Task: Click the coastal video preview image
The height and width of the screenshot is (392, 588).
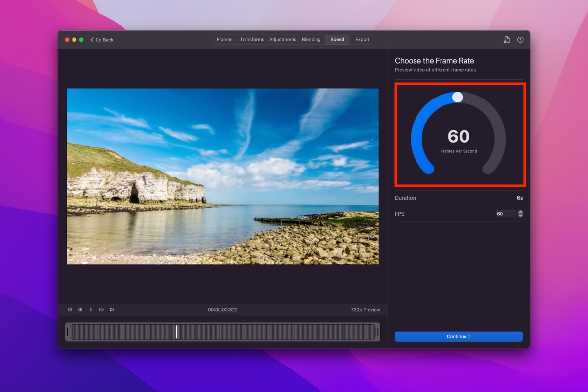Action: click(222, 176)
